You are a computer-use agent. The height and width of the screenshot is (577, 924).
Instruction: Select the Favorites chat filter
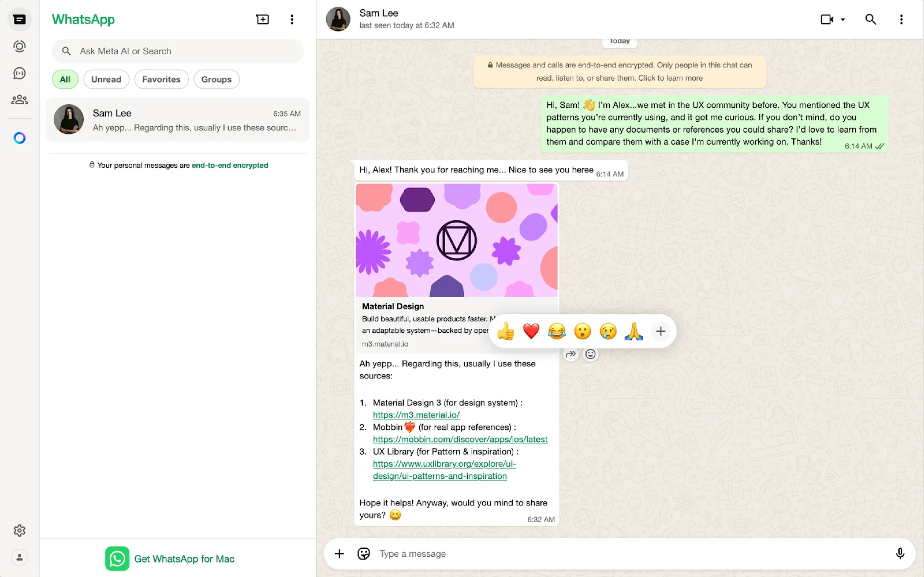click(x=161, y=79)
